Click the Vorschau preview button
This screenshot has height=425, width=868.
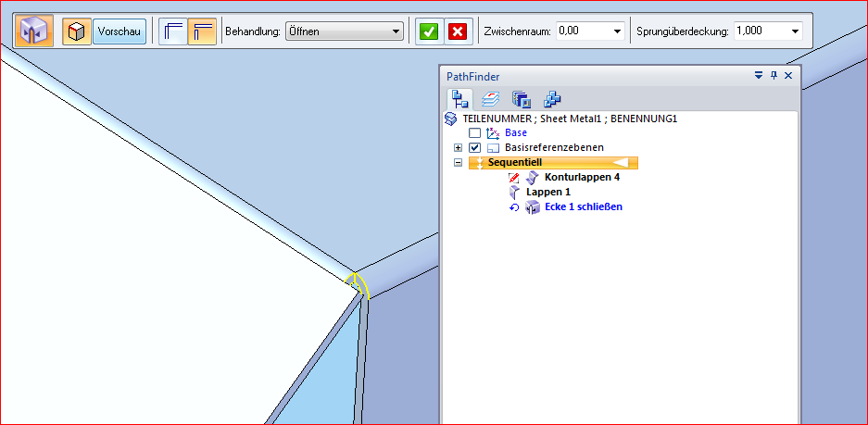[120, 31]
